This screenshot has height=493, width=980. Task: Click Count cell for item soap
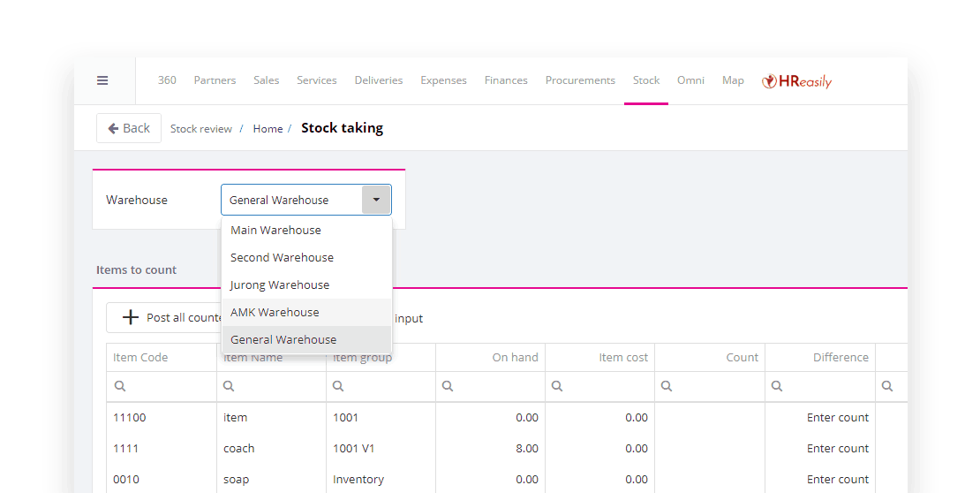point(709,480)
